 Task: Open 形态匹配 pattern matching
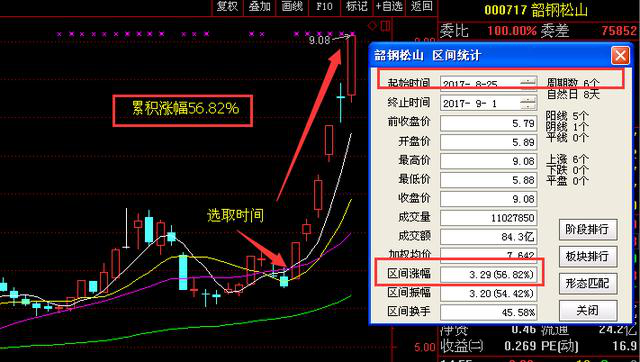pyautogui.click(x=587, y=284)
